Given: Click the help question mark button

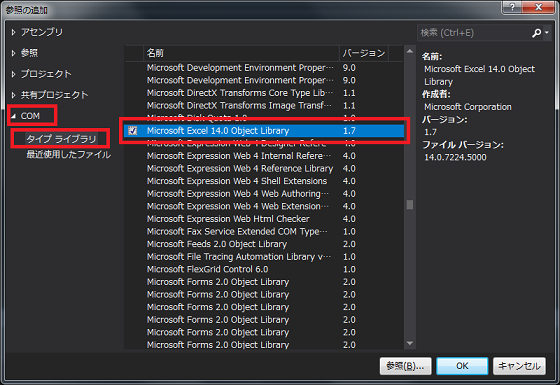Looking at the screenshot, I should tap(512, 7).
